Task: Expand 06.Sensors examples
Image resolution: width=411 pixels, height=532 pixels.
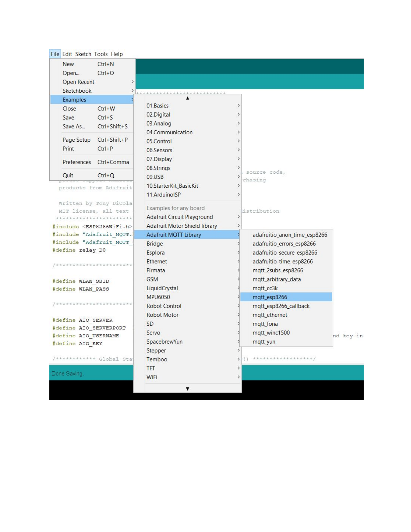Action: 187,150
